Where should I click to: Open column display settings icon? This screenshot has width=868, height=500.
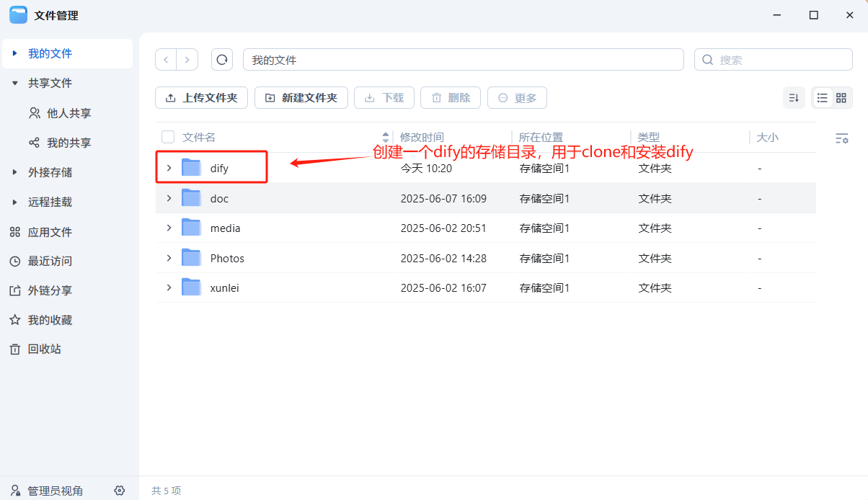point(841,138)
